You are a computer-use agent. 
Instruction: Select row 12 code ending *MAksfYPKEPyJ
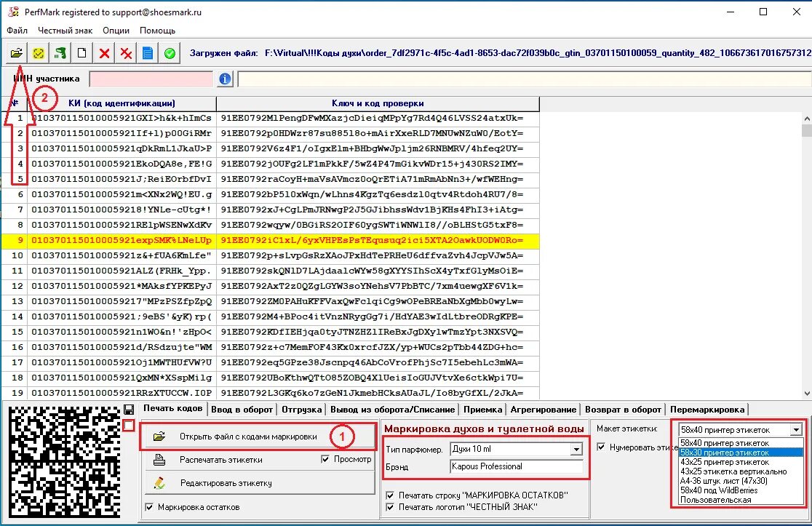(122, 287)
